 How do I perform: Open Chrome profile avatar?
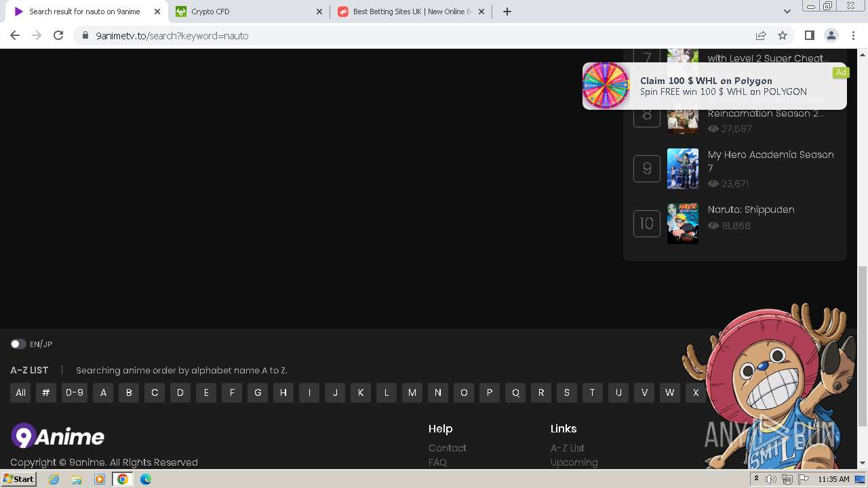point(831,35)
